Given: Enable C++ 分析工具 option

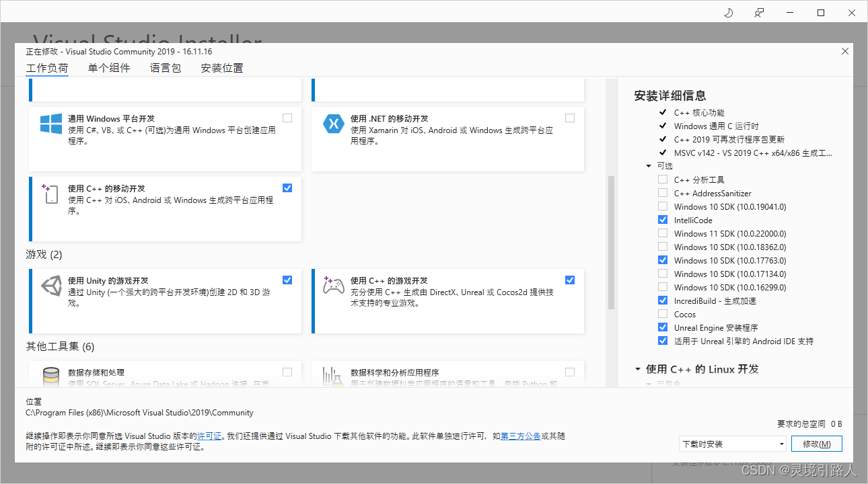Looking at the screenshot, I should pos(663,179).
